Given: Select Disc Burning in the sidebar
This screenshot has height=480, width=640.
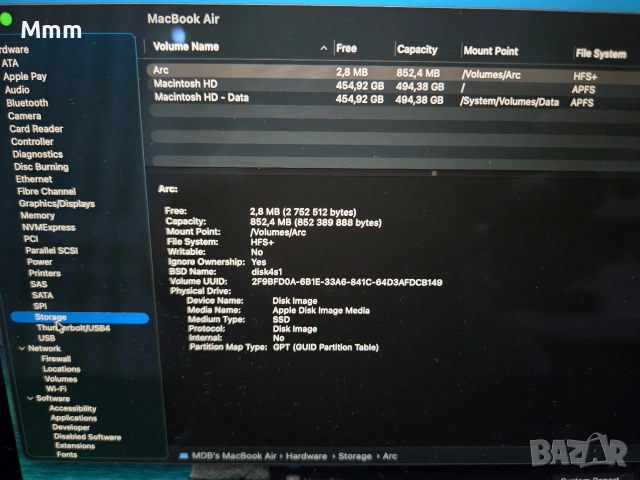Looking at the screenshot, I should pyautogui.click(x=41, y=167).
